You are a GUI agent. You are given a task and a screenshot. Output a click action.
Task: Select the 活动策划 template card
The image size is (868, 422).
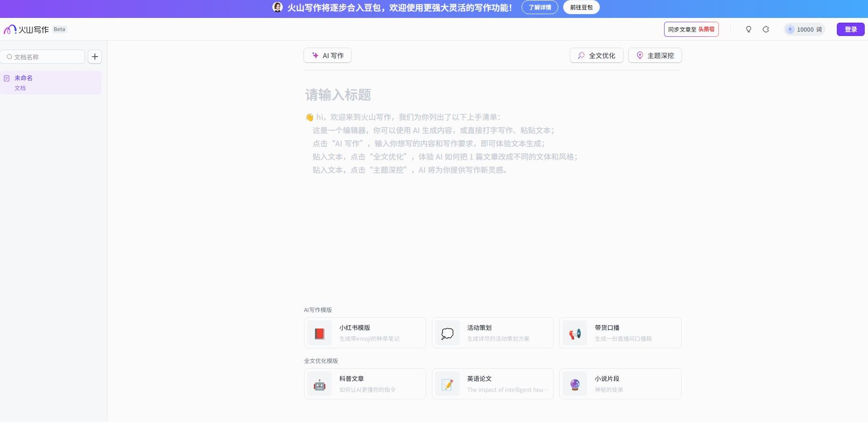[492, 333]
